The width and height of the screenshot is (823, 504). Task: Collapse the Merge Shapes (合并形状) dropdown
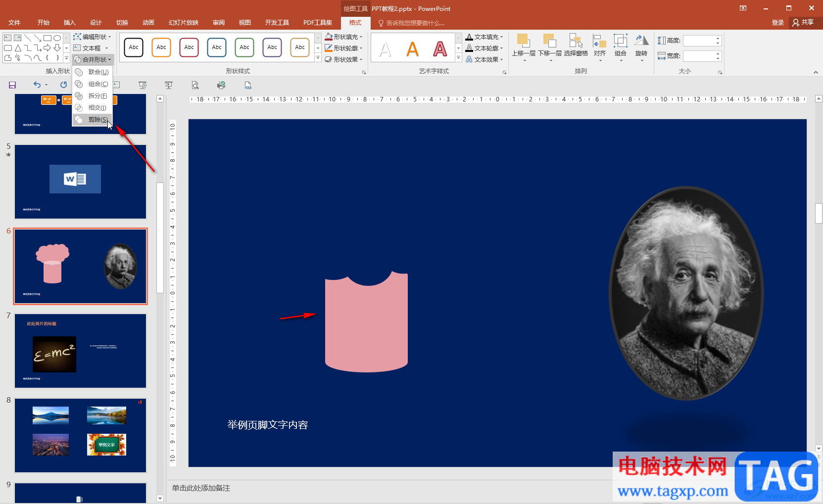click(x=93, y=59)
